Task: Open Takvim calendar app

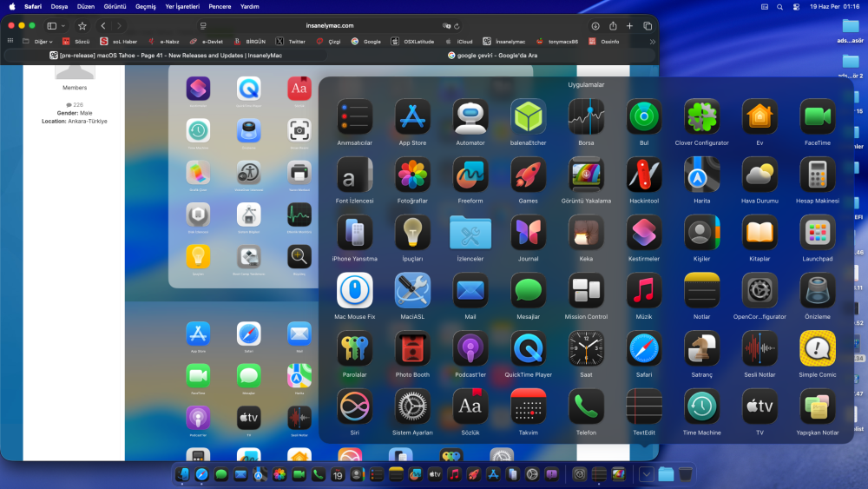Action: (x=528, y=406)
